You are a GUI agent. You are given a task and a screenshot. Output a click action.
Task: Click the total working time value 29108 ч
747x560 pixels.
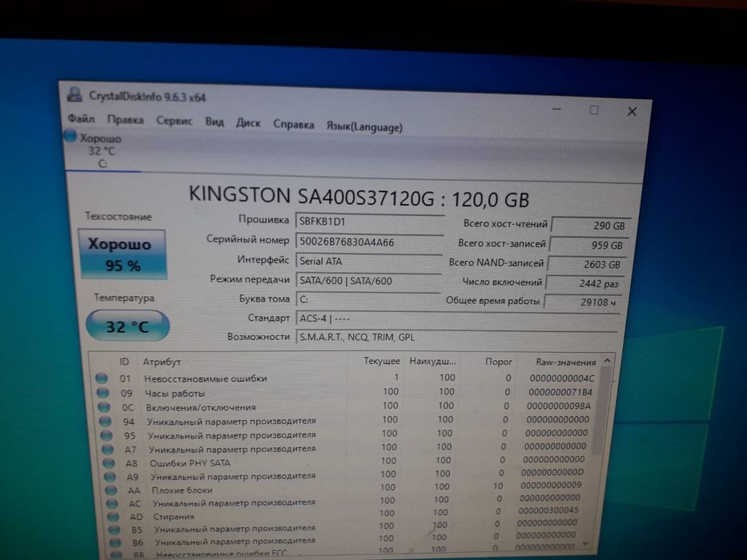(x=583, y=302)
